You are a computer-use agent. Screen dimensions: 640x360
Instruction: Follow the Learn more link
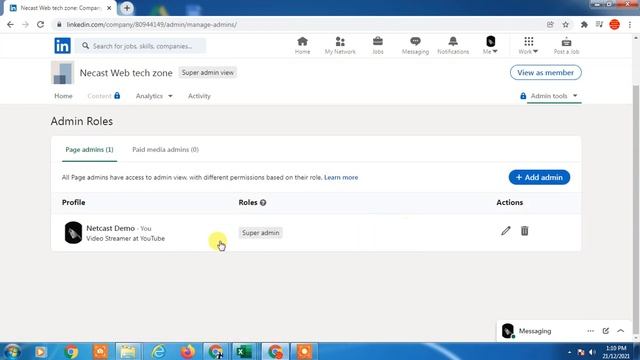coord(341,178)
